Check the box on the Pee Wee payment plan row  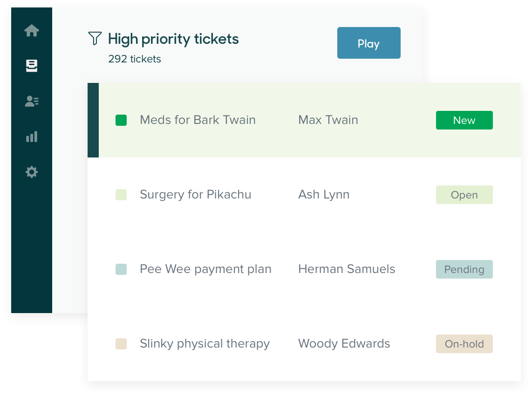pos(121,269)
